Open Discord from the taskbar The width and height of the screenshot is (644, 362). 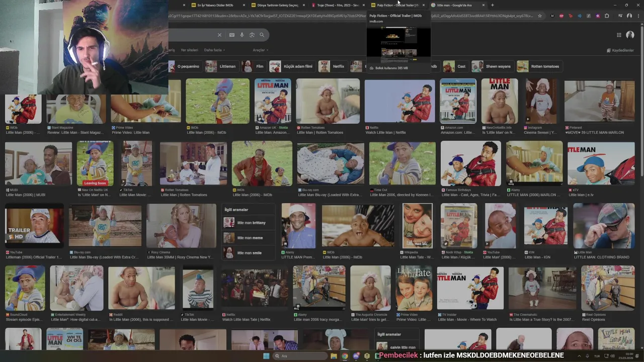[356, 356]
